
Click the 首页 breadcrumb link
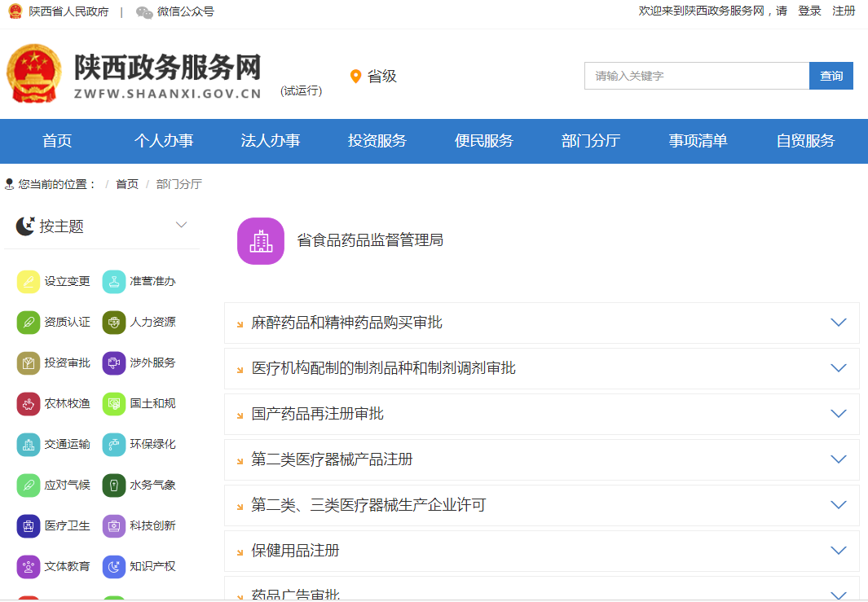[127, 184]
